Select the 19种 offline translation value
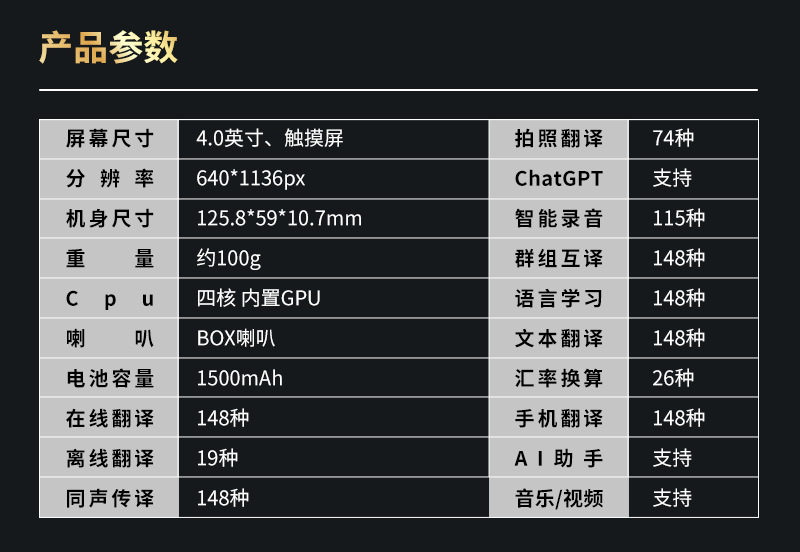The width and height of the screenshot is (800, 552). (x=217, y=459)
